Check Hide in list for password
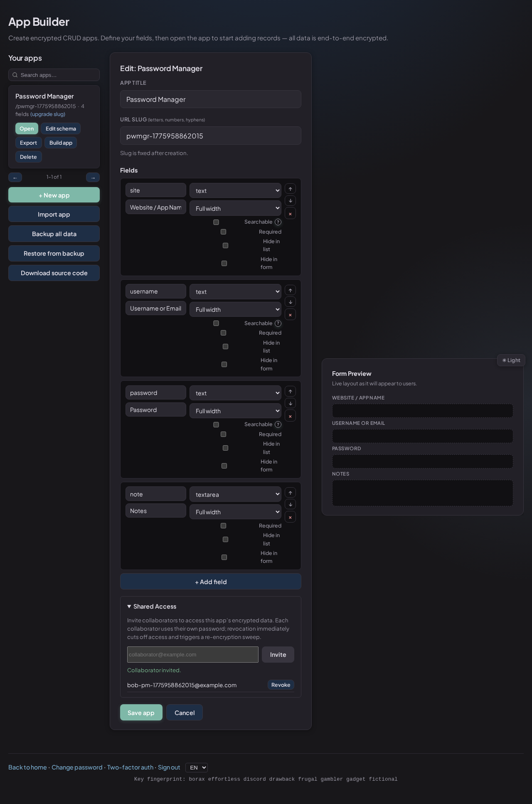The height and width of the screenshot is (804, 532). (225, 448)
